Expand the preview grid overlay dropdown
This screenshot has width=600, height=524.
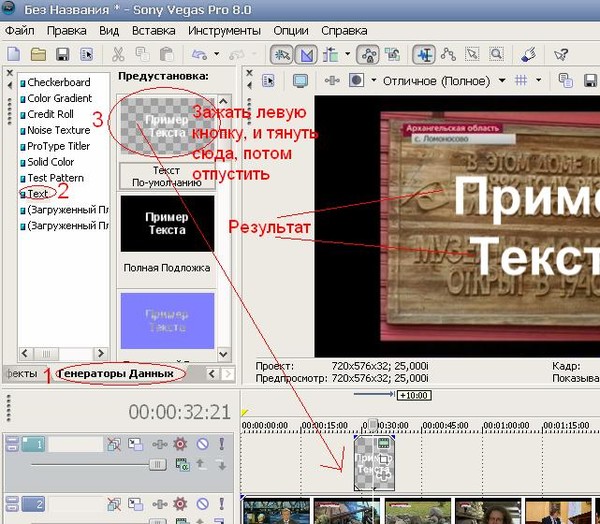click(538, 80)
